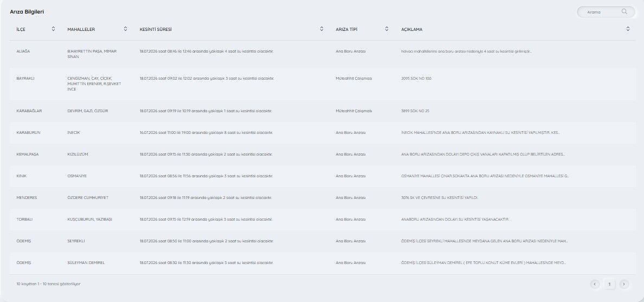Click the 08:30 ile 11:30 outage duration
The height and width of the screenshot is (302, 644).
206,262
